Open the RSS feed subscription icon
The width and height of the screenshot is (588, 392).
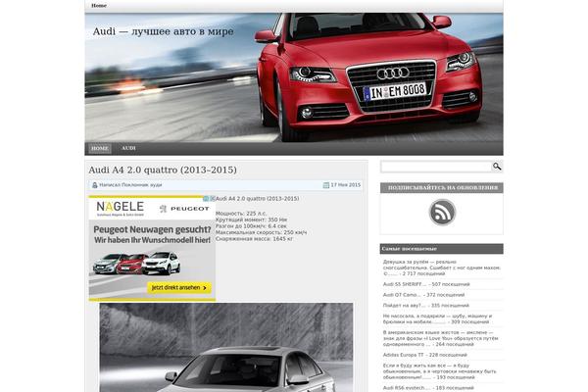(x=442, y=213)
